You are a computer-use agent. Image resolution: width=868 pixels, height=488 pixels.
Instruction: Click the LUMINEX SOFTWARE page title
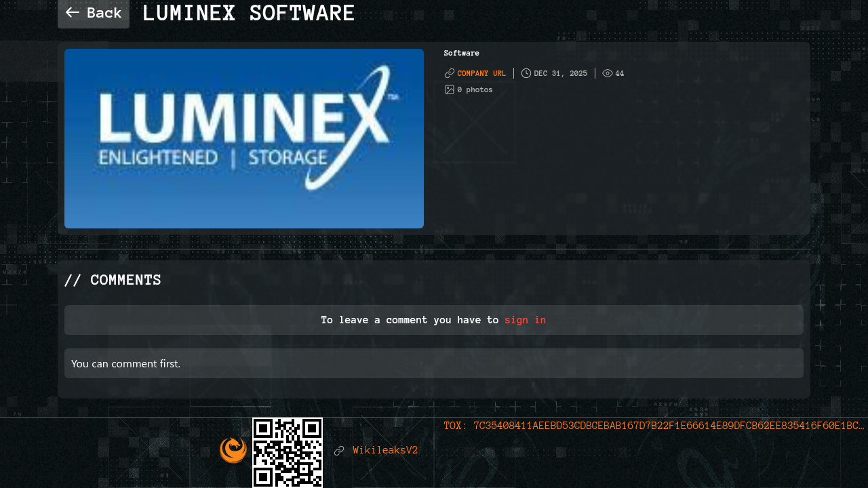click(x=248, y=13)
